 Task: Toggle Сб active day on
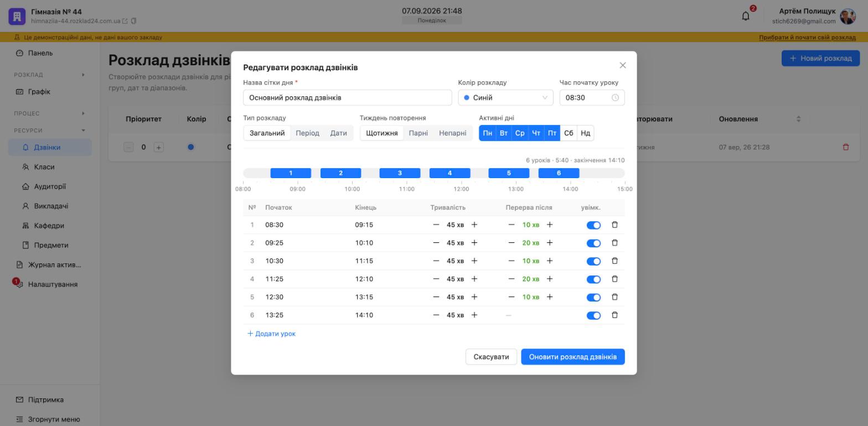tap(569, 133)
